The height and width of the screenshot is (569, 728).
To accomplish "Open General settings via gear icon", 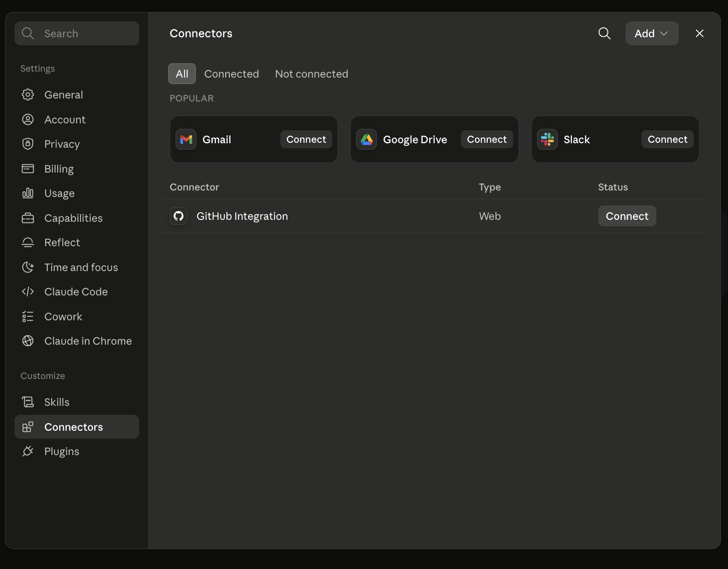I will click(28, 95).
